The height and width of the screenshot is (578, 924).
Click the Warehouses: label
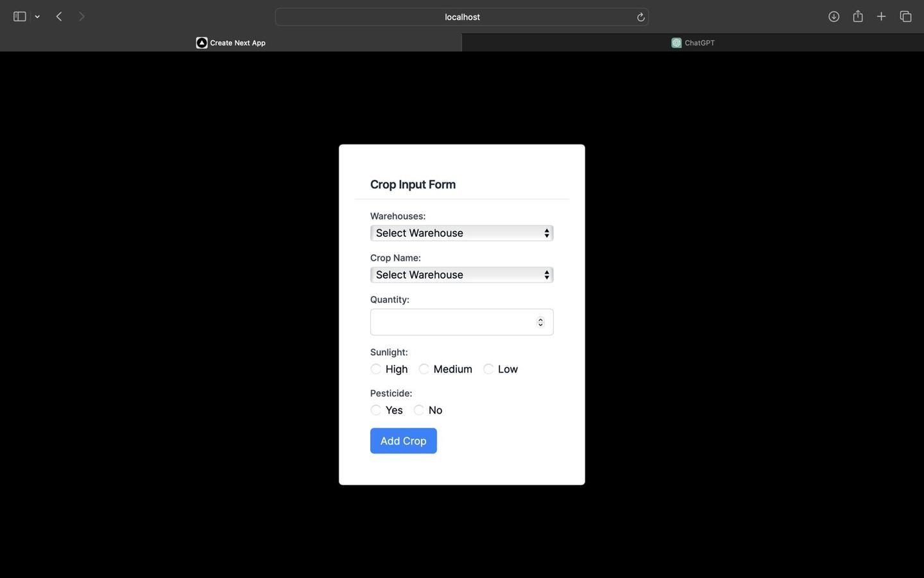coord(398,216)
